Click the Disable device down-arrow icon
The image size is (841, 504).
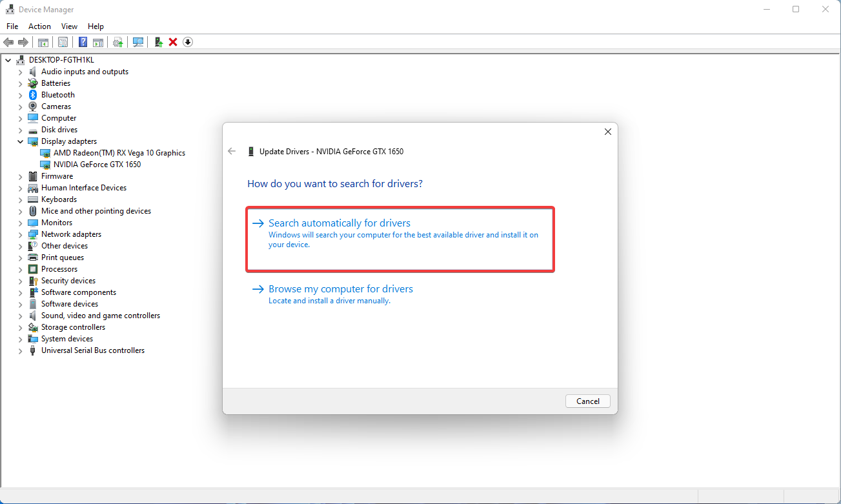(188, 42)
